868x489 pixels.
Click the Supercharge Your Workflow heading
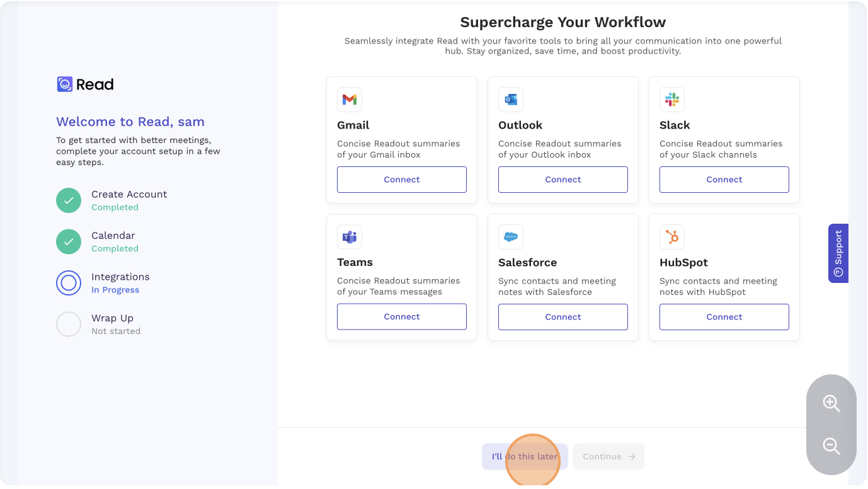coord(563,22)
